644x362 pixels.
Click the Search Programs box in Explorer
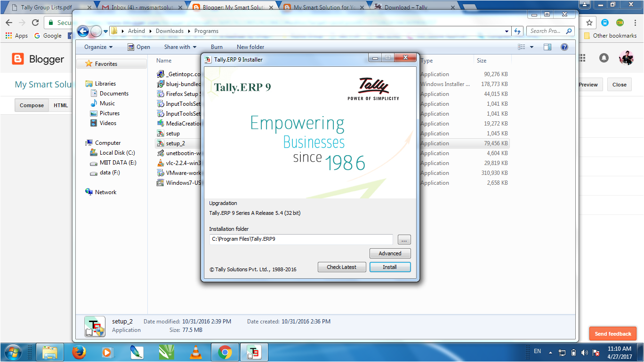point(550,31)
